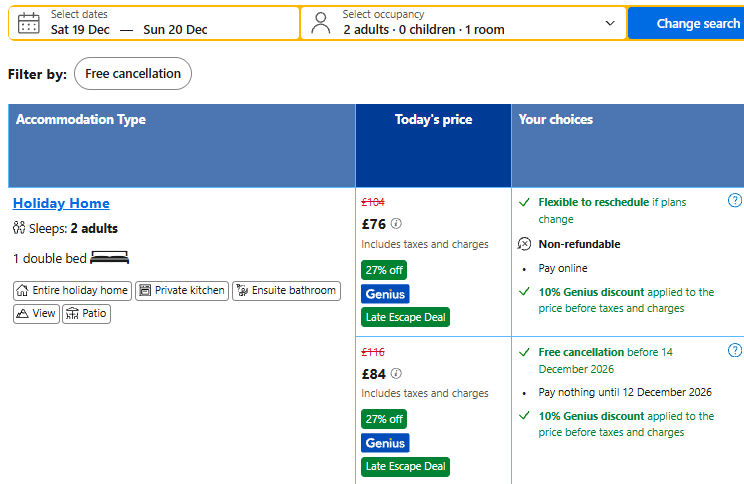The width and height of the screenshot is (744, 484).
Task: Click the Genius badge under £84
Action: [x=385, y=443]
